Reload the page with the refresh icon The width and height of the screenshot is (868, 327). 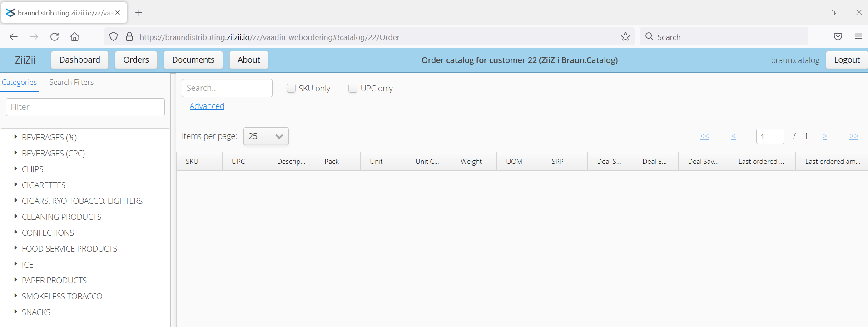point(55,37)
